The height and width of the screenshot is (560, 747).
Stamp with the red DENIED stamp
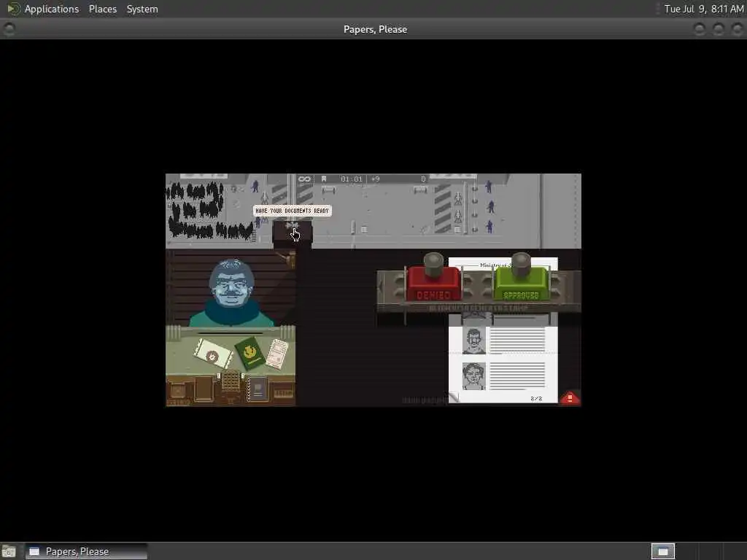coord(433,284)
